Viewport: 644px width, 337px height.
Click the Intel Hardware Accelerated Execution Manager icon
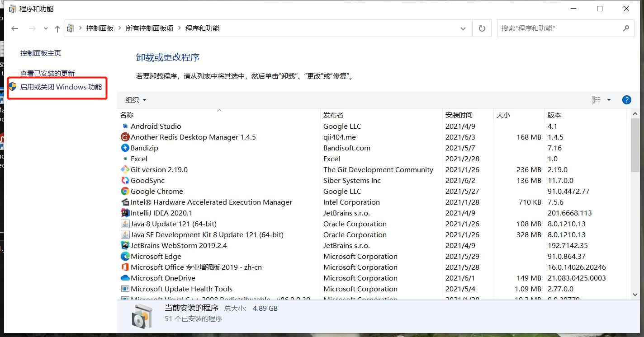[125, 202]
